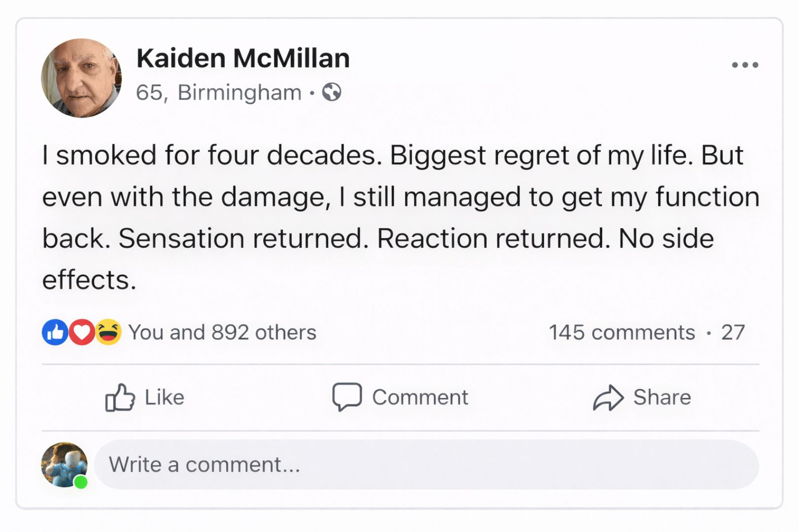Click the "Write a comment..." input field
This screenshot has width=799, height=532.
tap(426, 465)
